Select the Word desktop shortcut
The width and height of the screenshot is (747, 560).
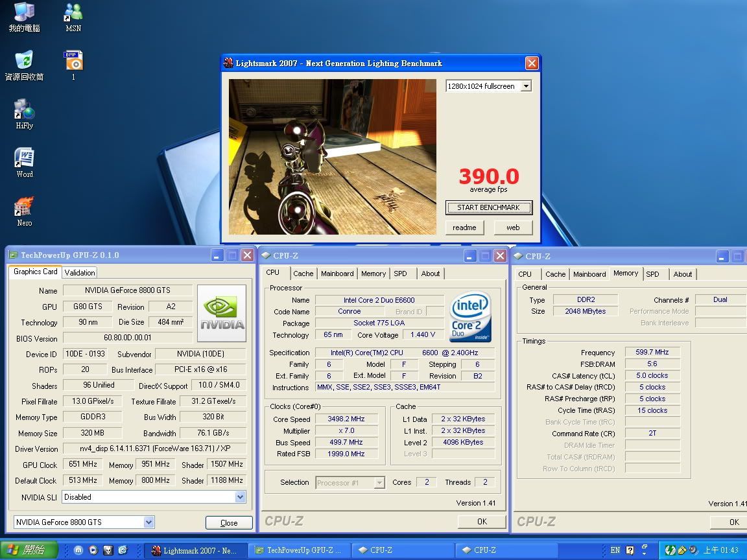pos(24,163)
